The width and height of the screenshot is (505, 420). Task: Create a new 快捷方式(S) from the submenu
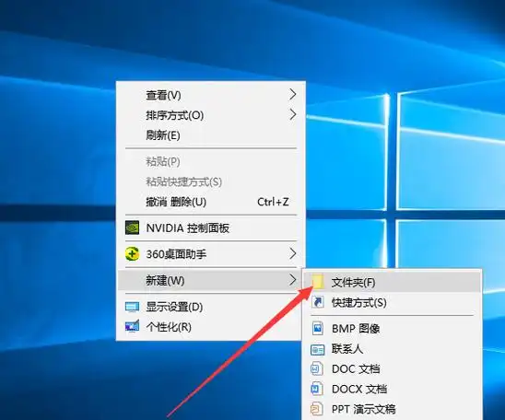392,302
